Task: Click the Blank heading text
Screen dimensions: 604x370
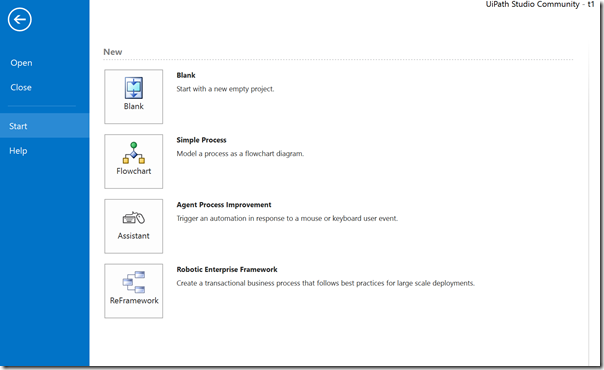Action: [186, 75]
